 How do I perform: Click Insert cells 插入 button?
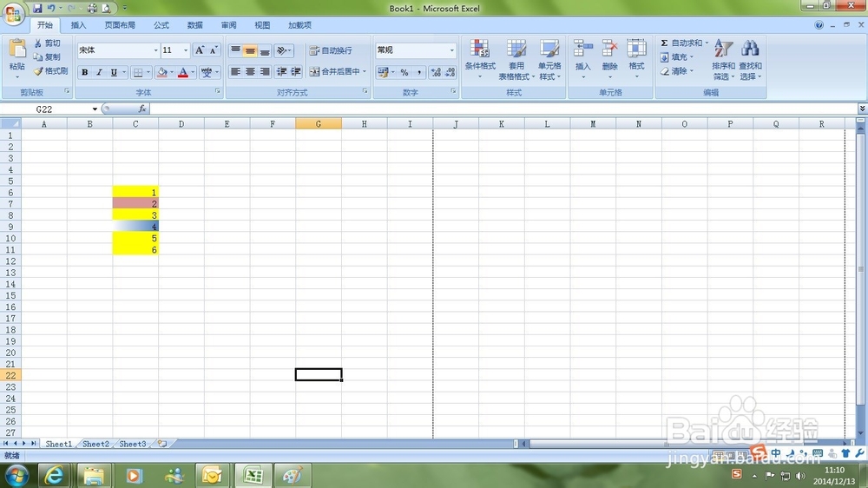click(x=583, y=59)
